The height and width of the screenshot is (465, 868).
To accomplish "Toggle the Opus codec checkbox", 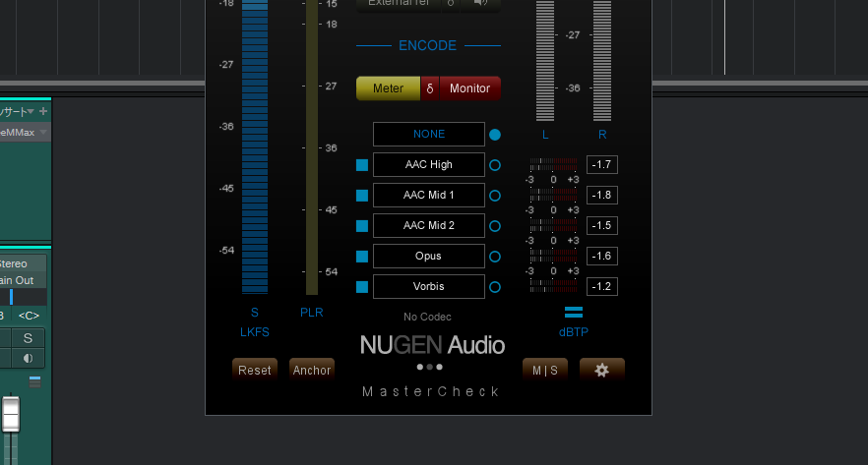I will coord(362,256).
